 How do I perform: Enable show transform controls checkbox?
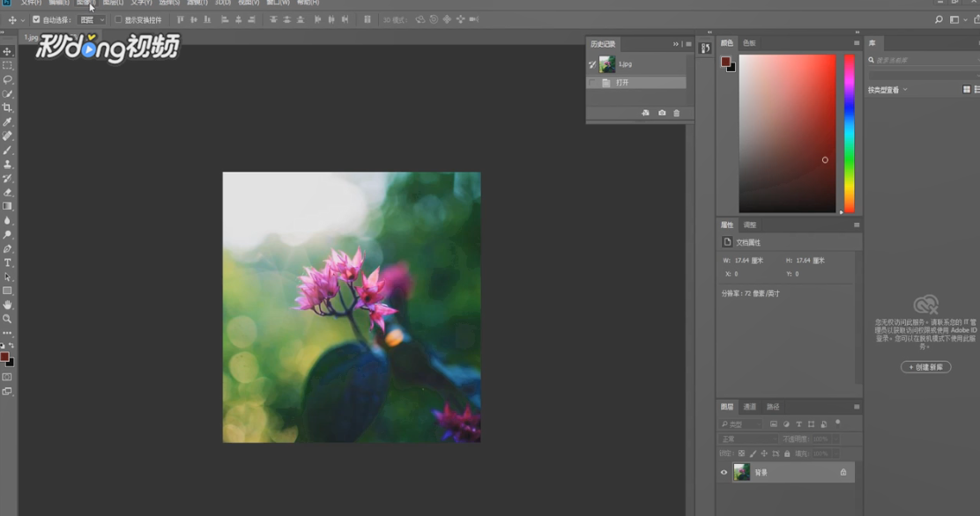tap(118, 19)
